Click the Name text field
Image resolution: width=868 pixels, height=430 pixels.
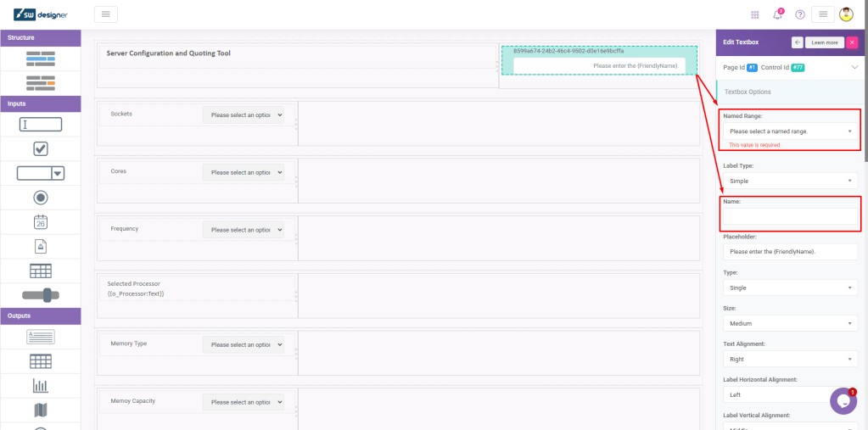pos(790,216)
